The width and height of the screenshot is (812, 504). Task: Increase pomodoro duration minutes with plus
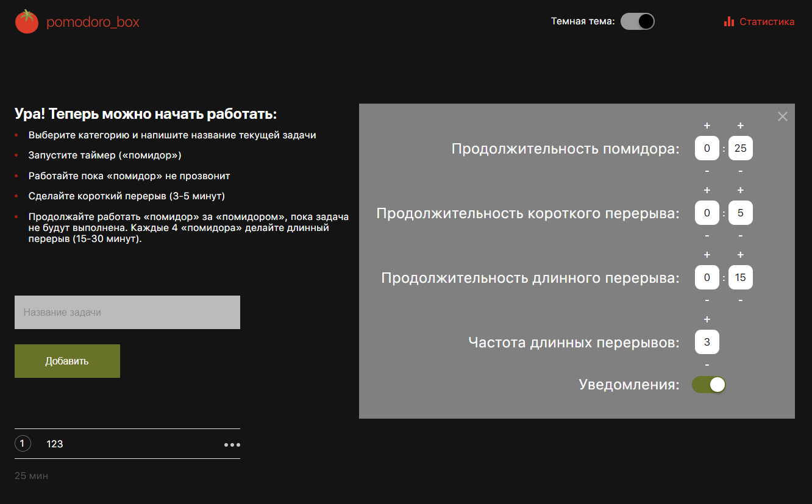(740, 126)
